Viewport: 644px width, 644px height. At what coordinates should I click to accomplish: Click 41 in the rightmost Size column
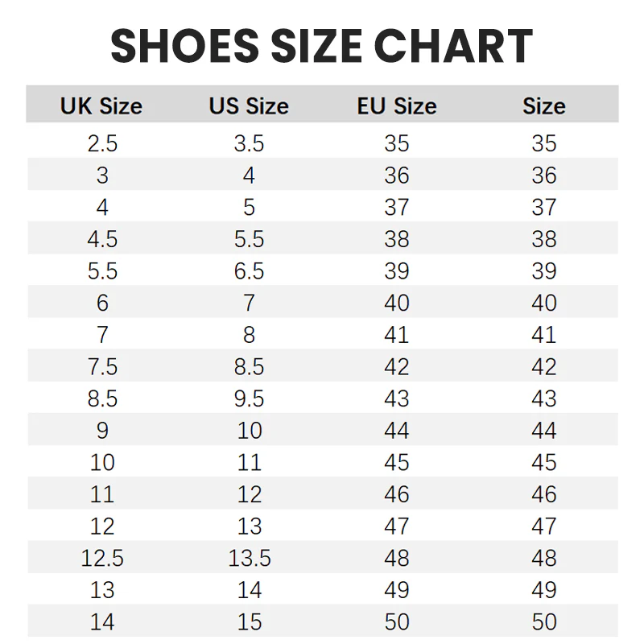(544, 335)
